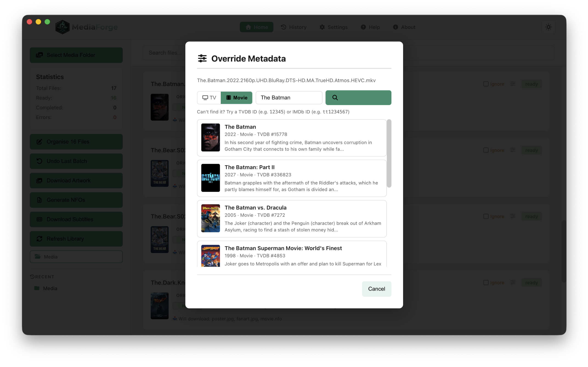Click the MediaForge hexagon logo
Image resolution: width=588 pixels, height=367 pixels.
(x=62, y=27)
